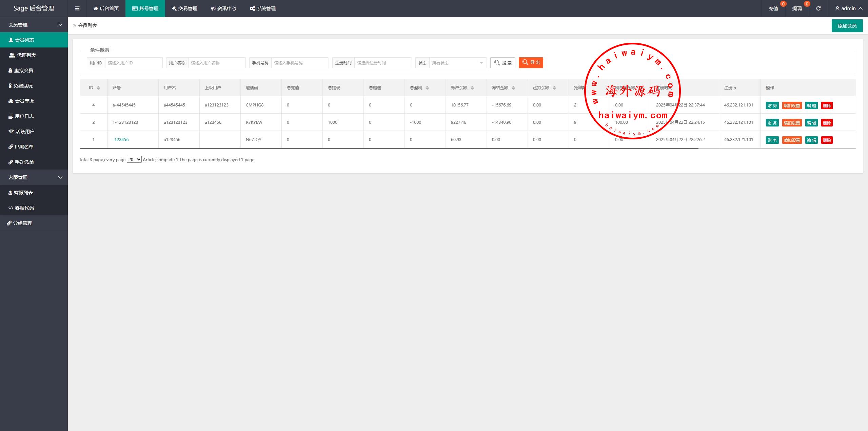The width and height of the screenshot is (868, 431).
Task: Expand the admin user menu
Action: [849, 8]
